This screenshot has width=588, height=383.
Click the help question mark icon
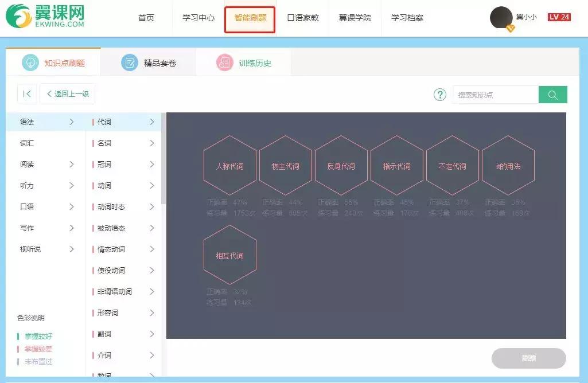point(439,95)
